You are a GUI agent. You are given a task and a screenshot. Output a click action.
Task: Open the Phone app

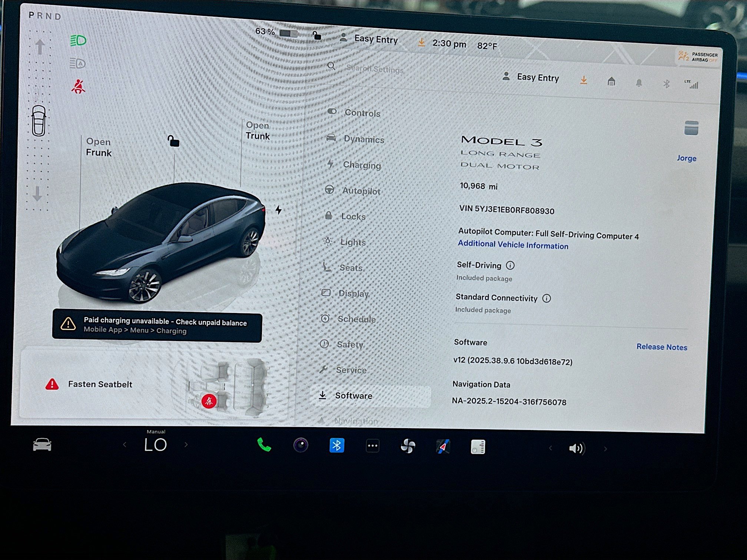click(264, 445)
